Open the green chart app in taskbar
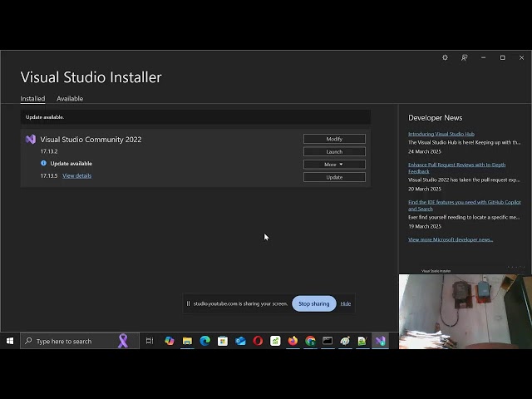This screenshot has height=399, width=532. [x=275, y=341]
